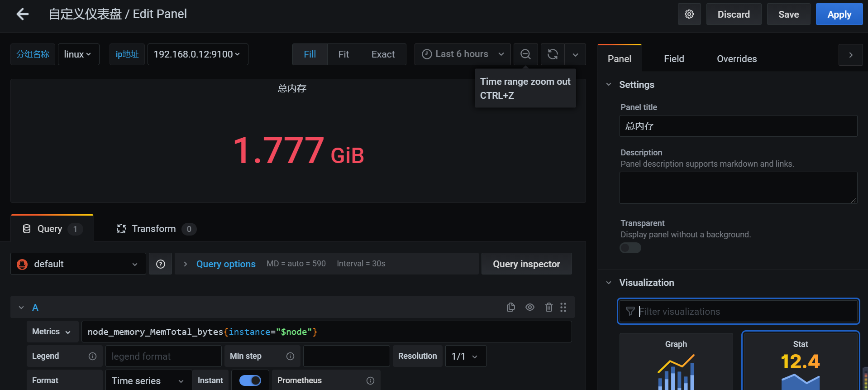Open the Transform tab
The image size is (868, 390).
click(156, 229)
